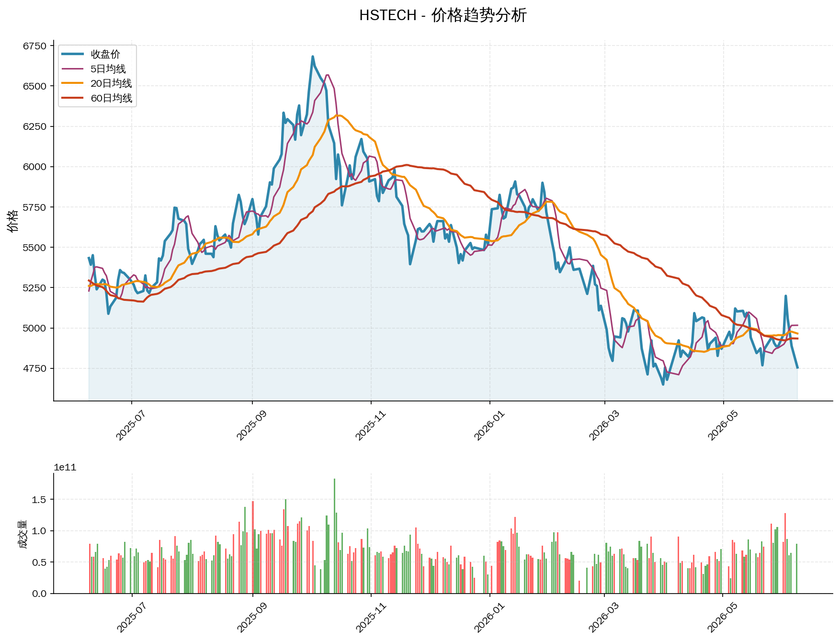Click the closing price peak near 6680
Viewport: 840px width, 641px height.
(x=313, y=57)
